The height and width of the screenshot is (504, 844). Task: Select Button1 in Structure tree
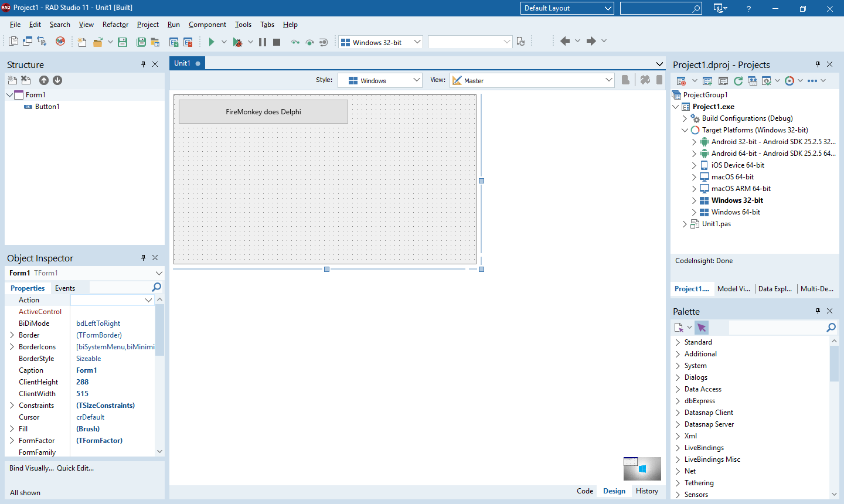pyautogui.click(x=47, y=107)
